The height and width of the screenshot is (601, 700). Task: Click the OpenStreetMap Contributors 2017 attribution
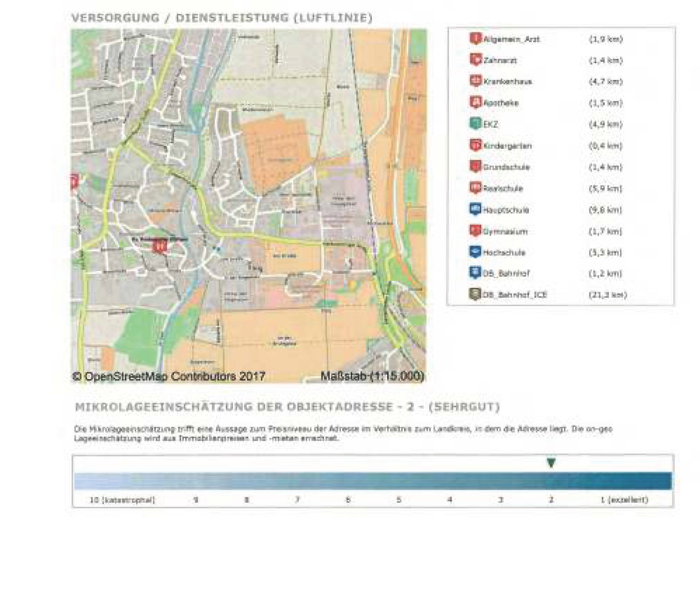(x=169, y=376)
